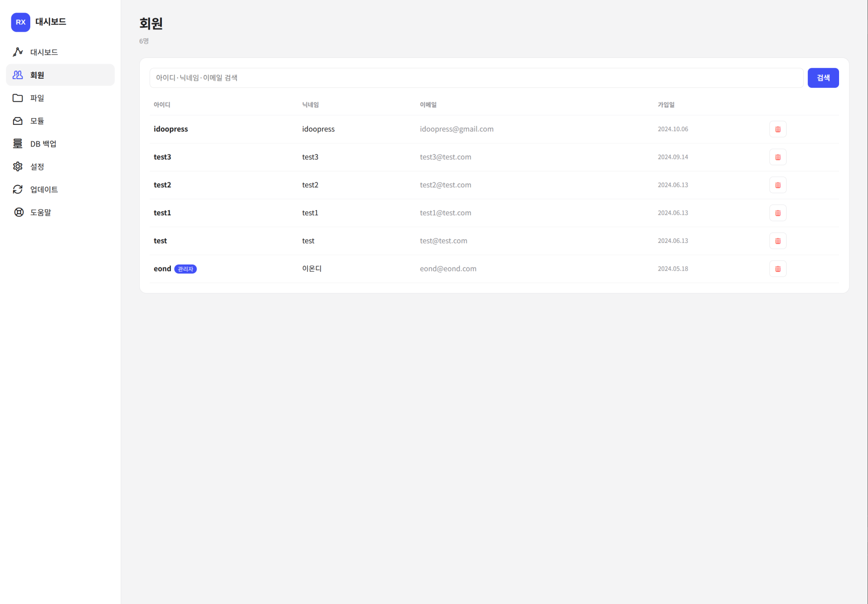Click the blue 검색 button

823,78
